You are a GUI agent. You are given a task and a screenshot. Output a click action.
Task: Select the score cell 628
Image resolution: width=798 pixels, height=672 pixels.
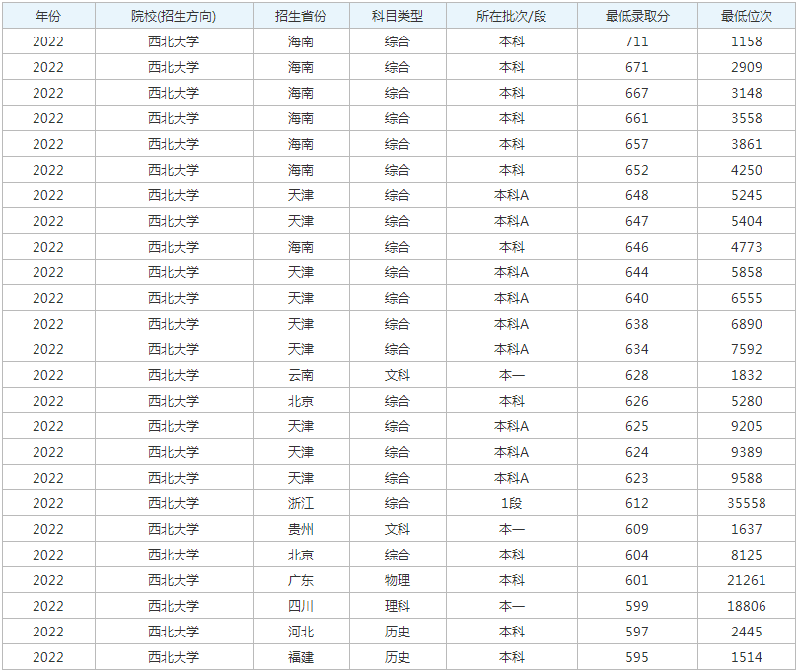[637, 375]
